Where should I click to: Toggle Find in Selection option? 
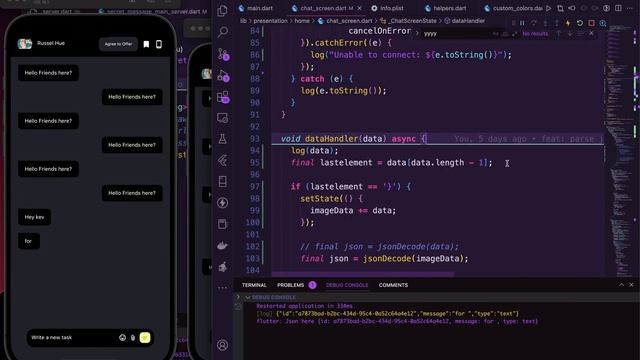pyautogui.click(x=580, y=33)
